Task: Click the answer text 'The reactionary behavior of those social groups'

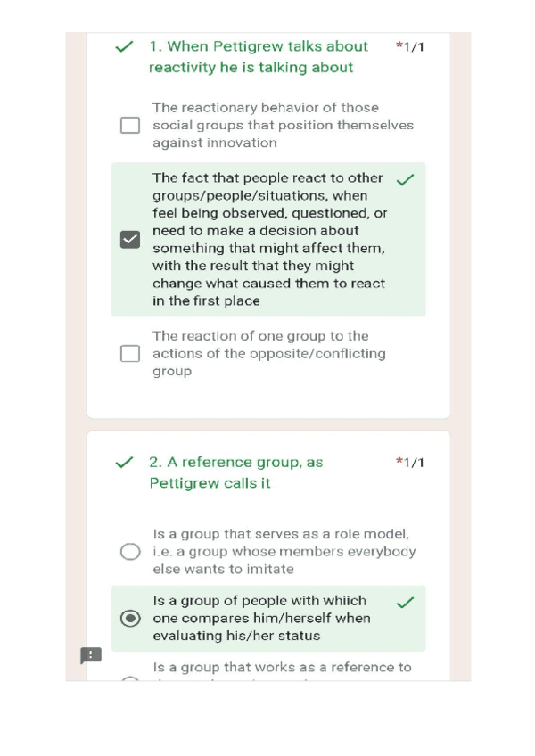Action: 283,125
